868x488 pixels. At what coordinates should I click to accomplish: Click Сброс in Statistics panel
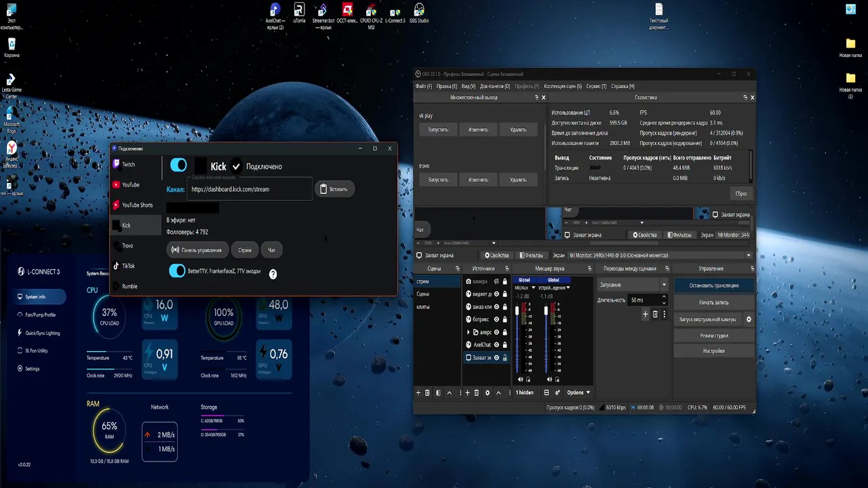pos(741,193)
